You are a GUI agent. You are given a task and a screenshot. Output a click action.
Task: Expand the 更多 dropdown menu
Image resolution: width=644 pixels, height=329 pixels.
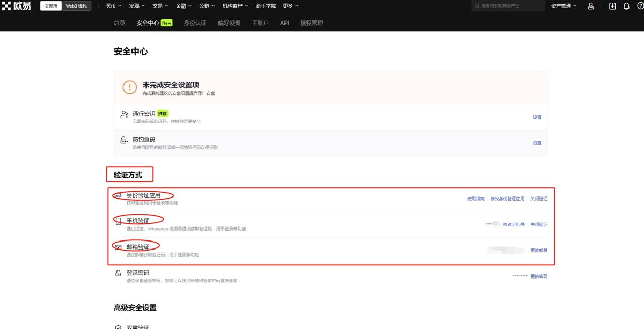(290, 6)
